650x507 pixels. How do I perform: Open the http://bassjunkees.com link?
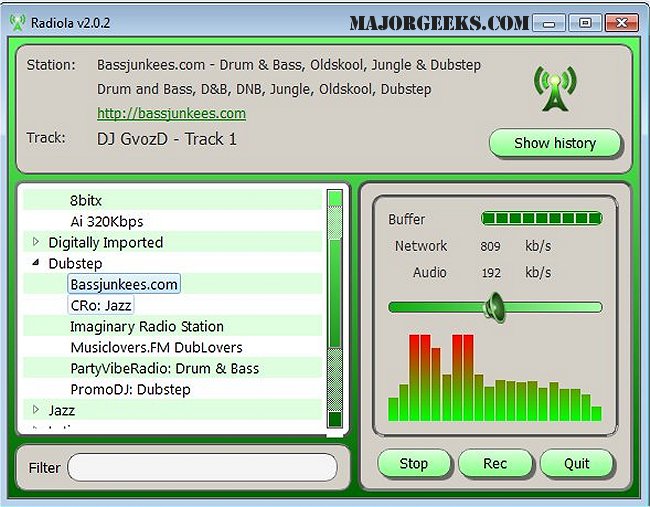(x=171, y=113)
